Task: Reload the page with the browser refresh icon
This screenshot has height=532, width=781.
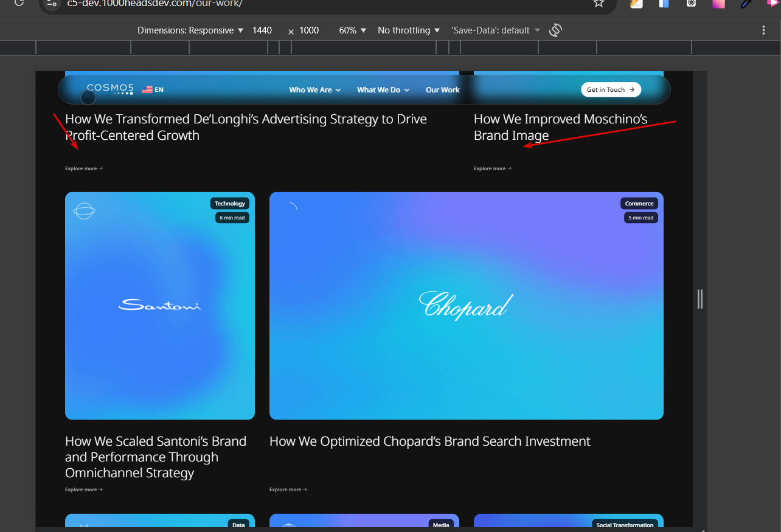Action: (x=19, y=2)
